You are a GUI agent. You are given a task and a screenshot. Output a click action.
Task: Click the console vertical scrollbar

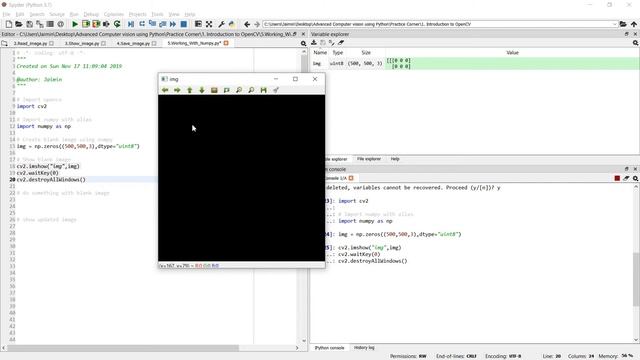636,279
